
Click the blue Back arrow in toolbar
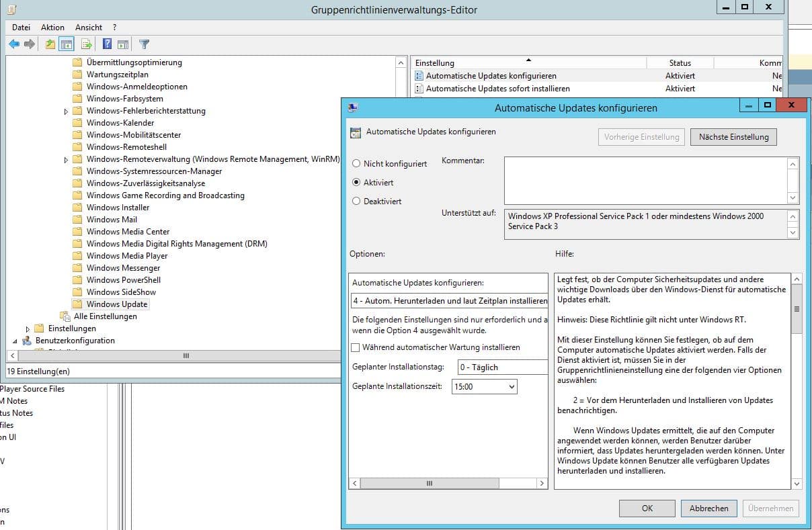click(14, 44)
